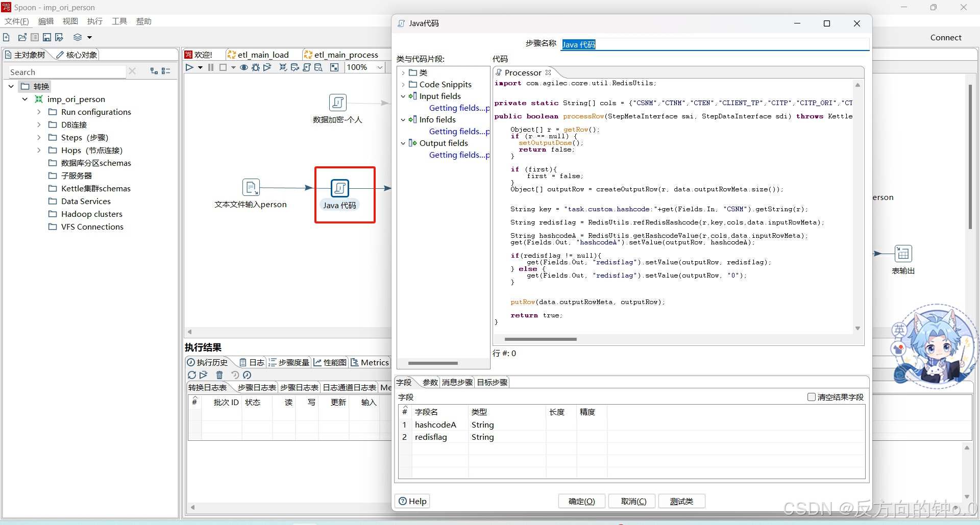980x525 pixels.
Task: Click the refresh icon in execution history
Action: (192, 375)
